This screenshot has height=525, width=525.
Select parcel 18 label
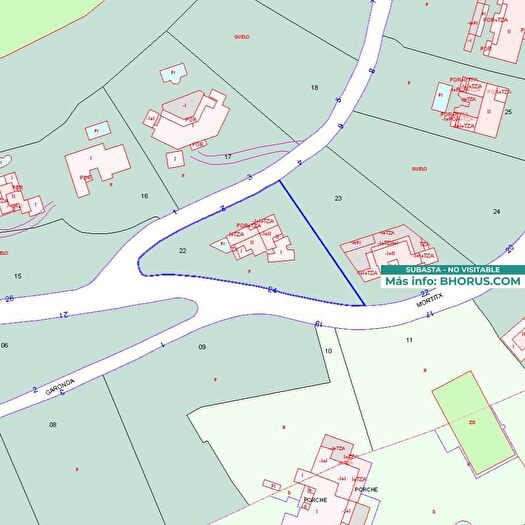point(314,87)
